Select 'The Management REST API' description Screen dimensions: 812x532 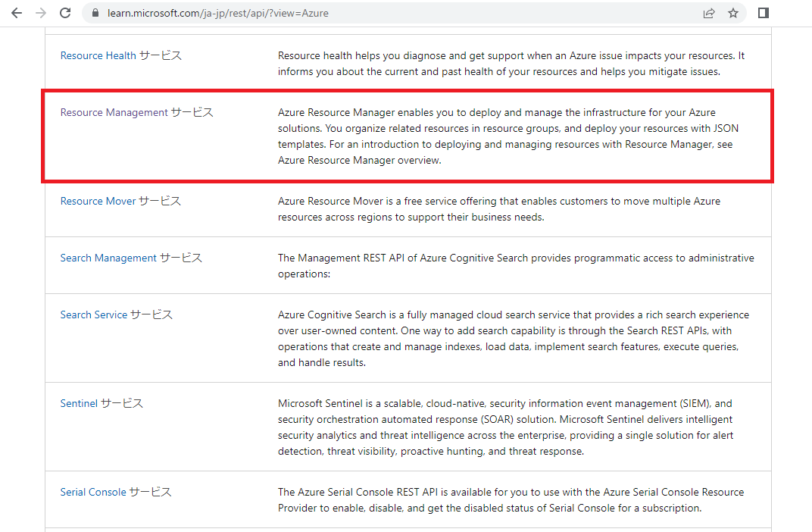516,266
